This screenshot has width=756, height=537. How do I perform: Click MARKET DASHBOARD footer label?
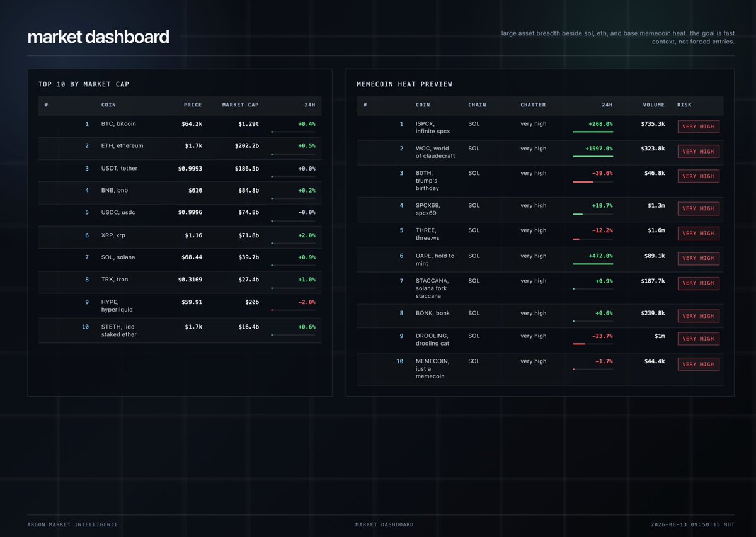click(384, 524)
